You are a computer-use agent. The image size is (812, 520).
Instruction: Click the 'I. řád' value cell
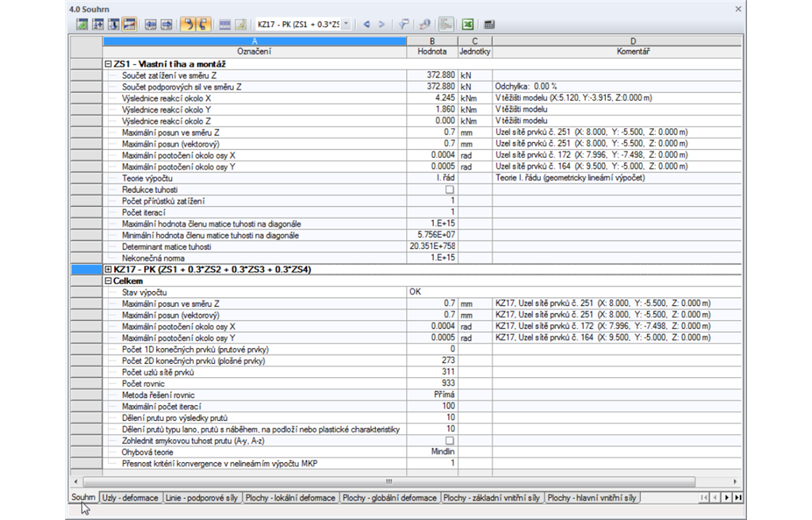[432, 178]
